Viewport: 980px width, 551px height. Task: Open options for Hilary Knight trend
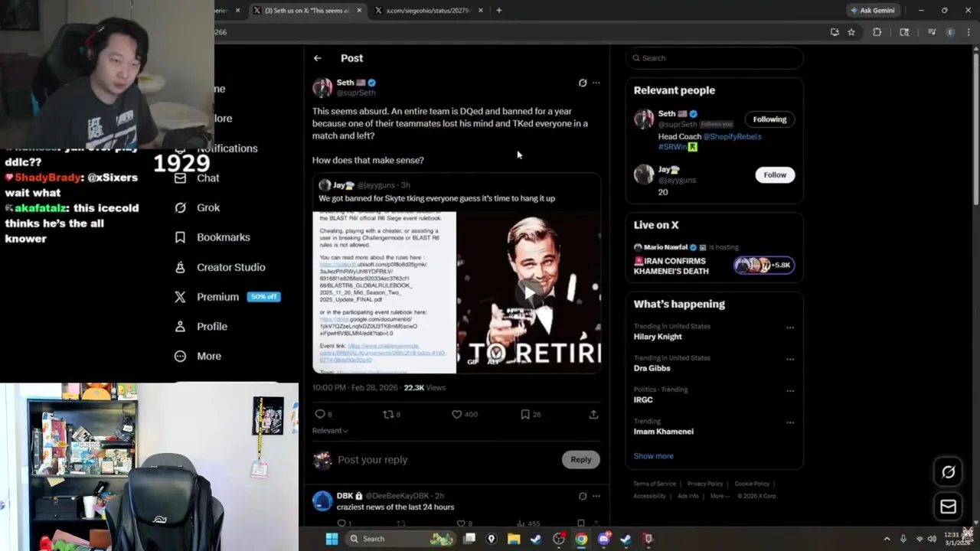point(790,328)
